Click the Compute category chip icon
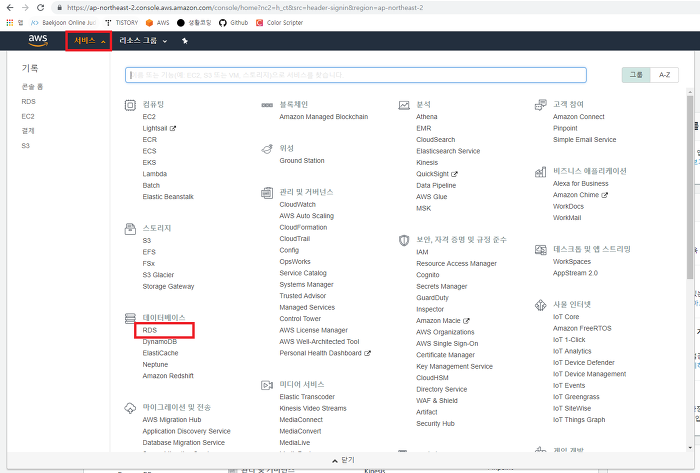This screenshot has height=473, width=700. [130, 105]
